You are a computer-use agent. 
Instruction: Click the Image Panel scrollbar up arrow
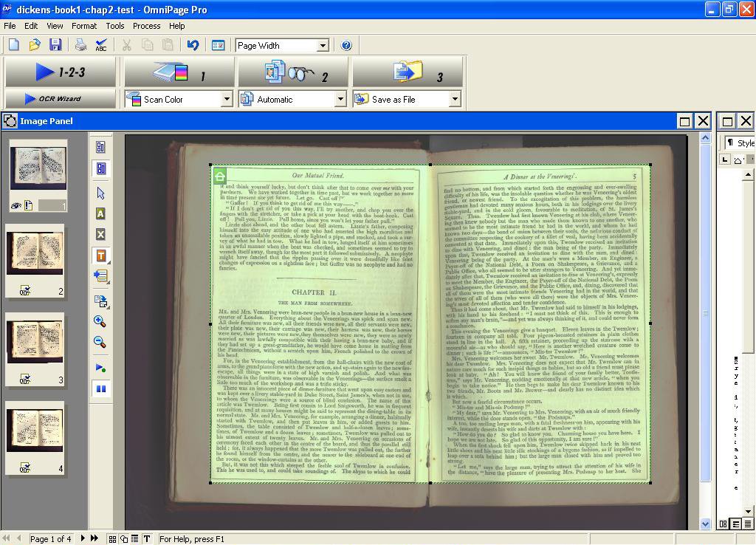[705, 138]
